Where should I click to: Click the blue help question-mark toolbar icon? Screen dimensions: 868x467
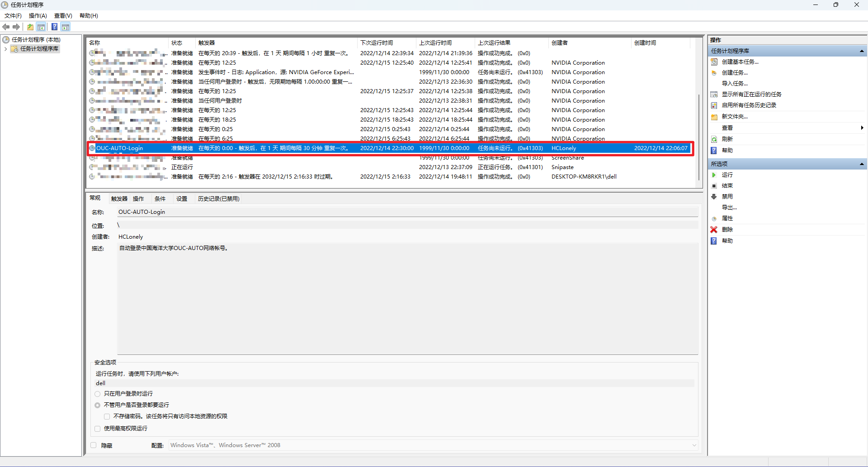tap(55, 27)
